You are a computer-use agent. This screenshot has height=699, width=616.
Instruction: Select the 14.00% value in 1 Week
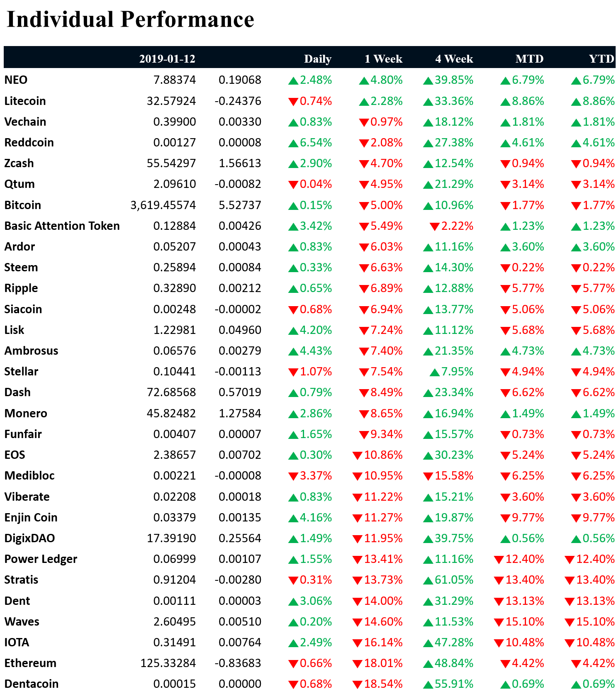[383, 601]
